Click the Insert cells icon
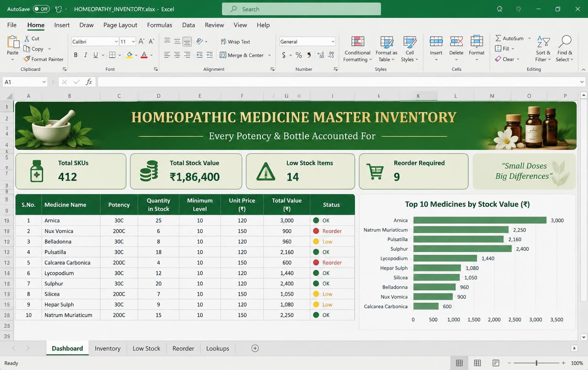The width and height of the screenshot is (588, 370). click(x=436, y=42)
